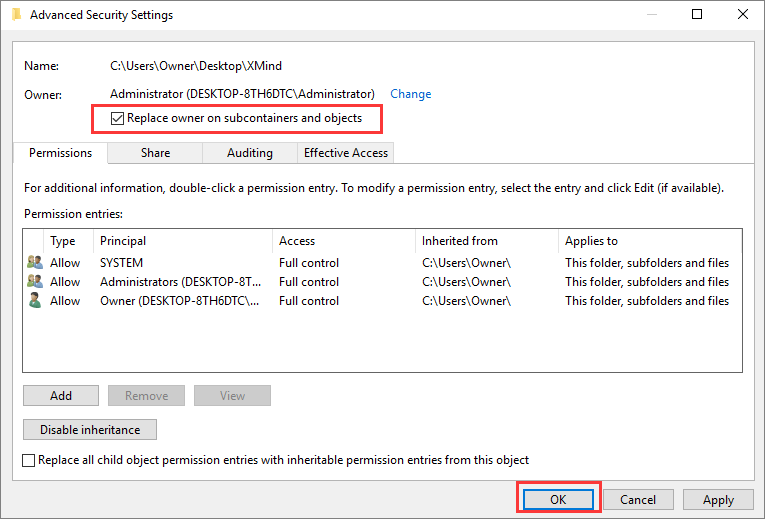Click the Change owner link

click(x=410, y=94)
